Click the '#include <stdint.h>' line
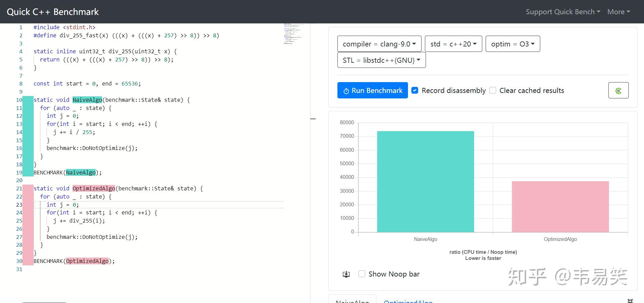 64,27
